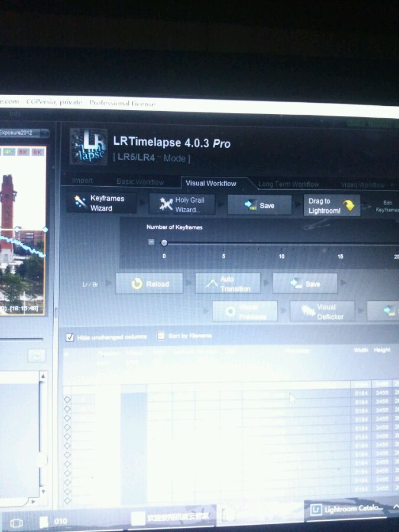Enable Sort by Filename checkbox
Screen dimensions: 399x532
(x=161, y=336)
